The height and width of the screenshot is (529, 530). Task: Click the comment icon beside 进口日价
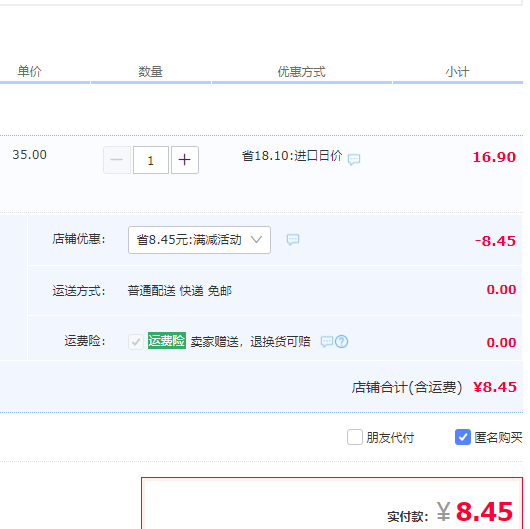[354, 159]
